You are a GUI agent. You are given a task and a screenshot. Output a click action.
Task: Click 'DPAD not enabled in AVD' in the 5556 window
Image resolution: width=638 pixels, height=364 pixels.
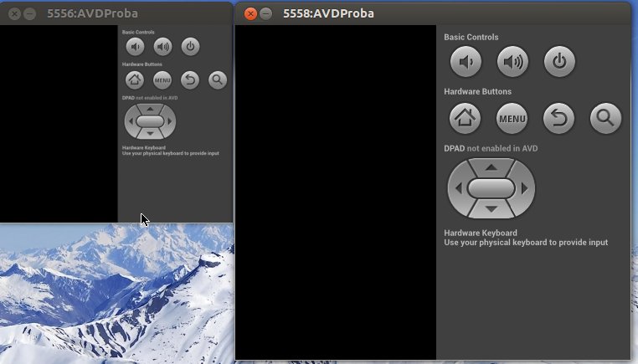150,98
